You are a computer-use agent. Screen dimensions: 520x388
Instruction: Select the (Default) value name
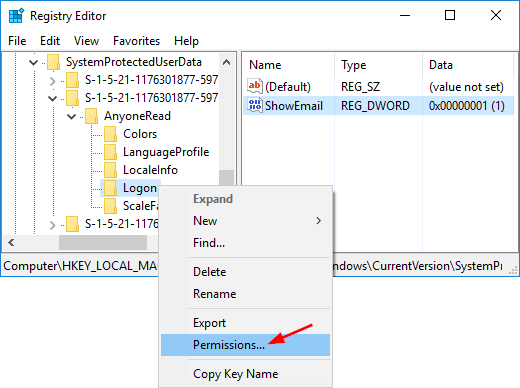(288, 87)
